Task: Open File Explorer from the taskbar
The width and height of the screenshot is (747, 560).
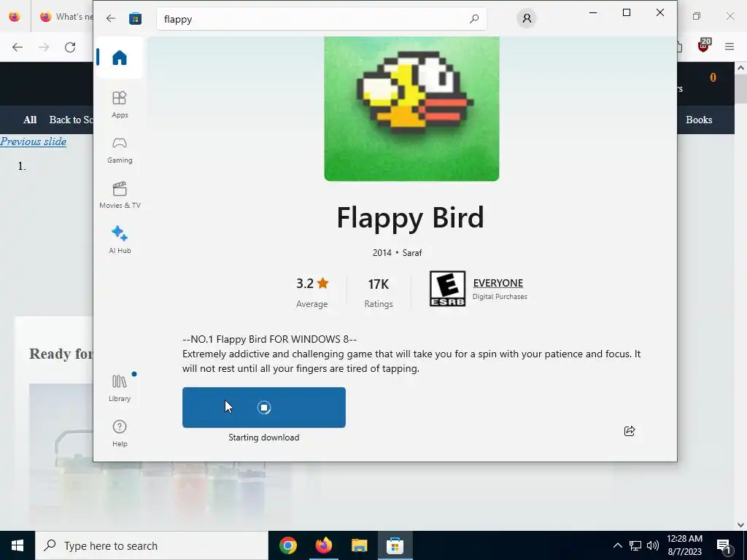Action: coord(359,545)
